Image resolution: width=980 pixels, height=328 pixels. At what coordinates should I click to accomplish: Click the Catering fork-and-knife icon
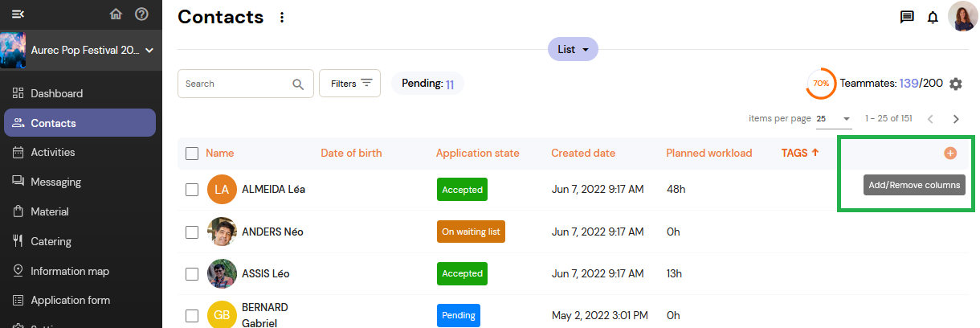[18, 241]
